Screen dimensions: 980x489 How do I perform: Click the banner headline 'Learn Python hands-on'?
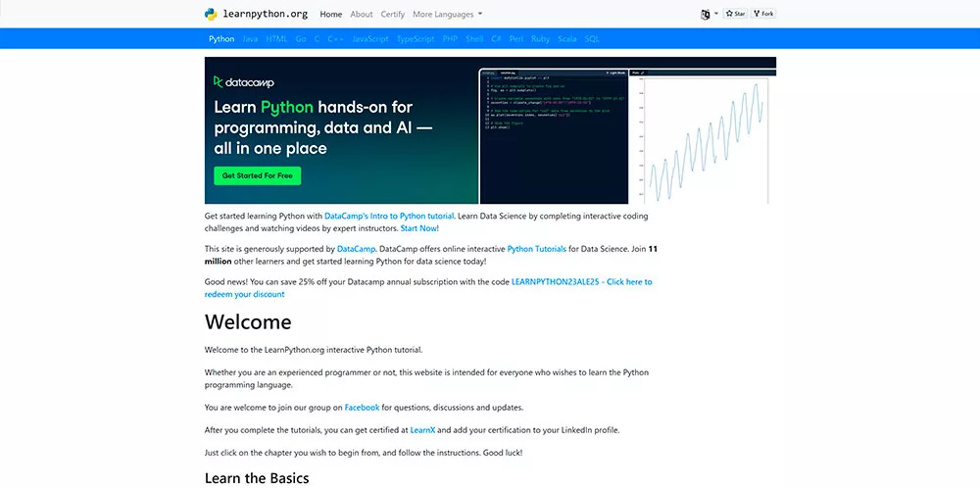click(x=323, y=127)
